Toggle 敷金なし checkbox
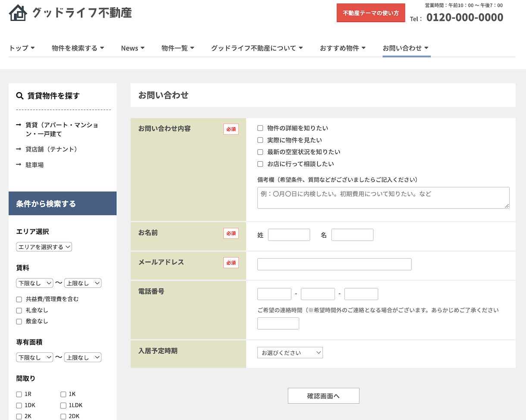 [x=19, y=321]
